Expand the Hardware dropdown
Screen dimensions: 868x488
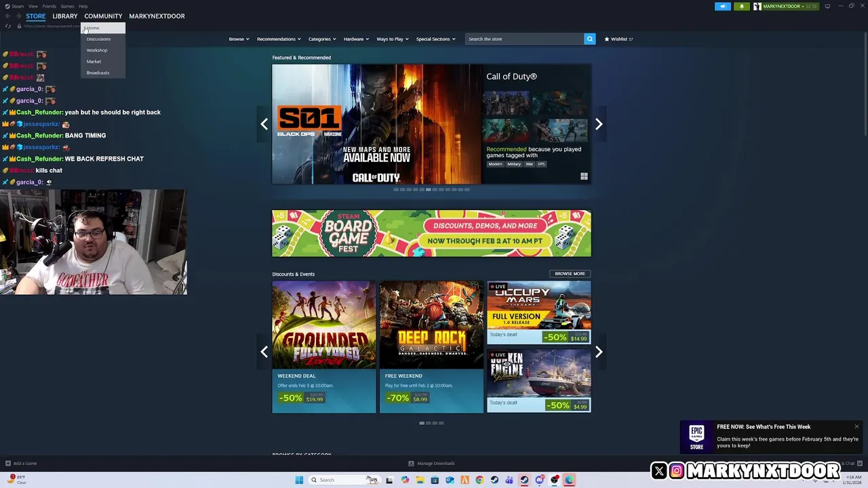[x=356, y=39]
